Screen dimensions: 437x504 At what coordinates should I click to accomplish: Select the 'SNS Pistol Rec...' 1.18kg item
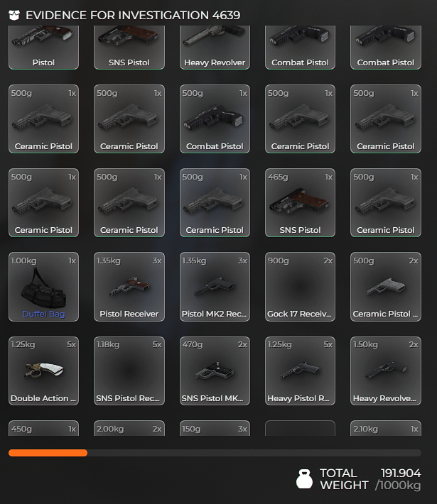click(x=129, y=371)
